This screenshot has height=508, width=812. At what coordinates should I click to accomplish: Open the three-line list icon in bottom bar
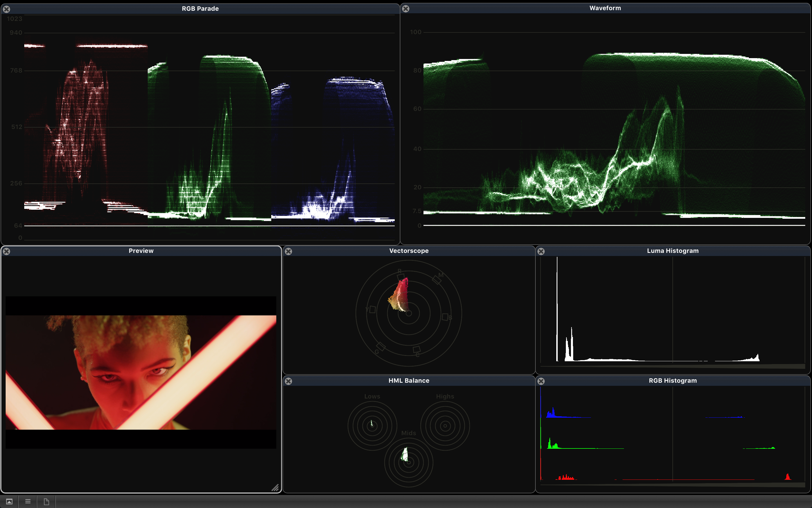[28, 501]
